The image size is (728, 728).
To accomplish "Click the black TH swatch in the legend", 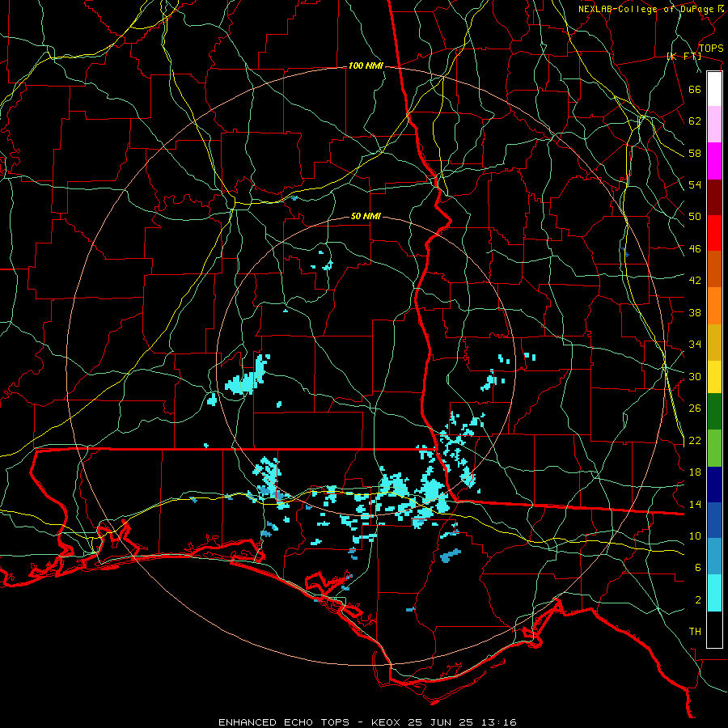I will (x=714, y=629).
